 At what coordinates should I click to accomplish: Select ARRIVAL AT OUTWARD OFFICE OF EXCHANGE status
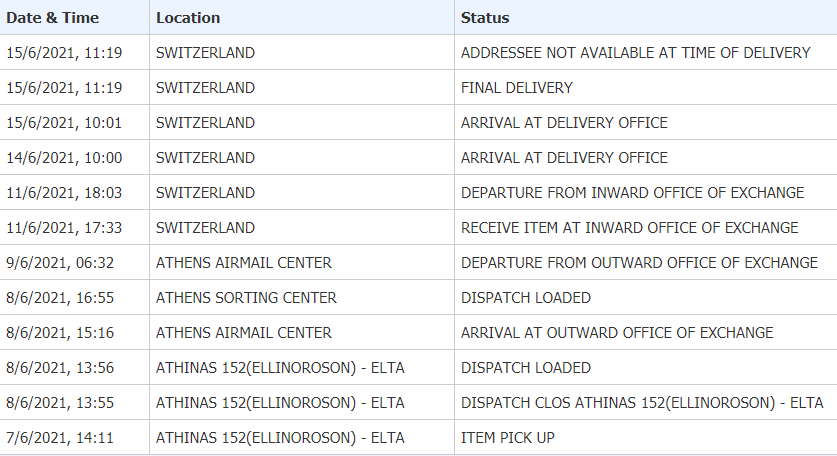[617, 333]
